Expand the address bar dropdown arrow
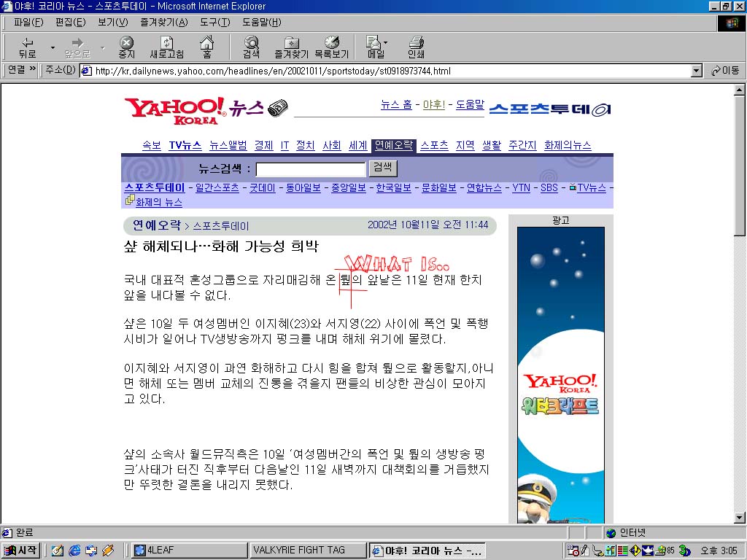 (697, 71)
